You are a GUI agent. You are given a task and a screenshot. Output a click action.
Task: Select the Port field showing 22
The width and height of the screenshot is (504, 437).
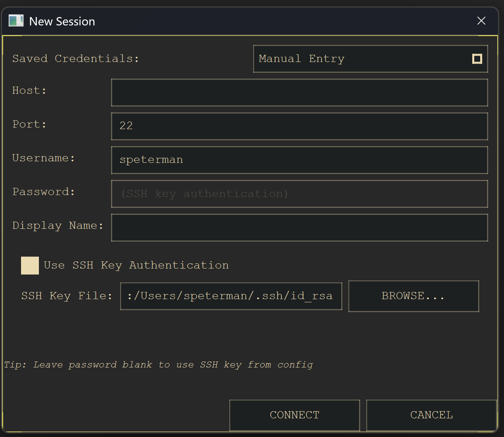click(299, 126)
